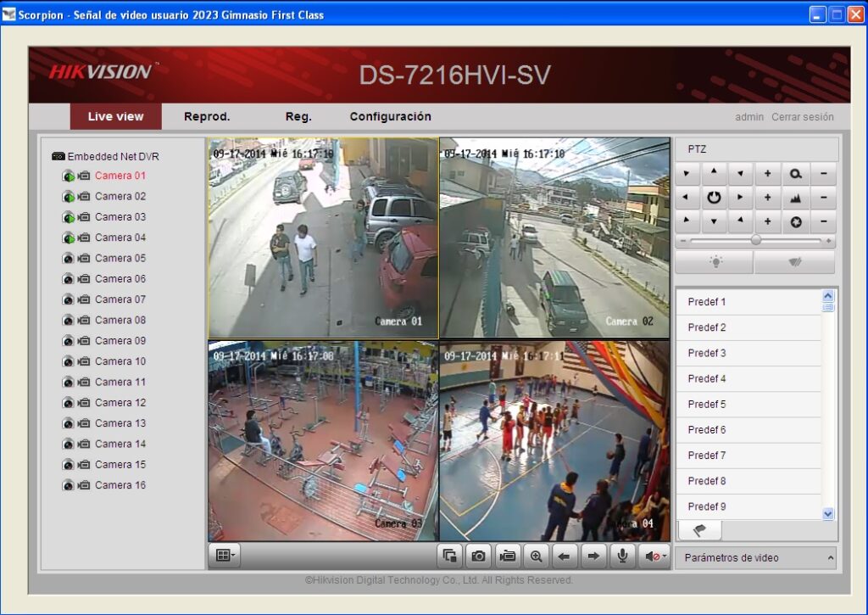868x615 pixels.
Task: Toggle live view icon for Camera 05
Action: pos(68,259)
